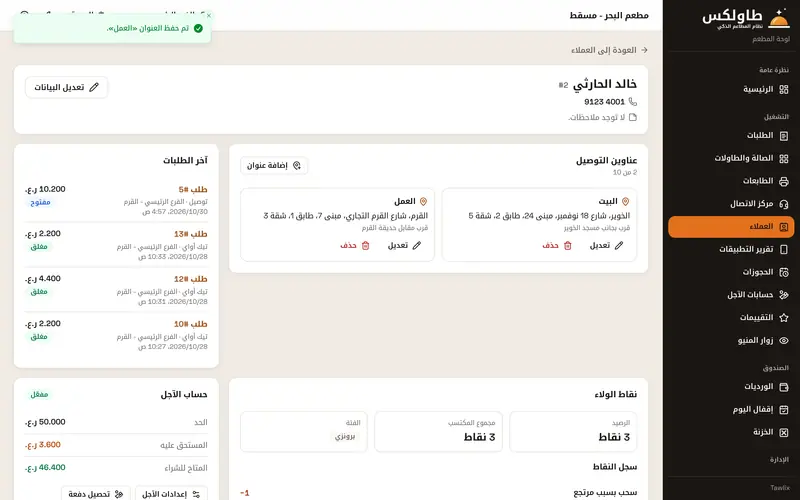Click the مطعم البحر - مسقط header title
The width and height of the screenshot is (800, 500).
[x=609, y=15]
